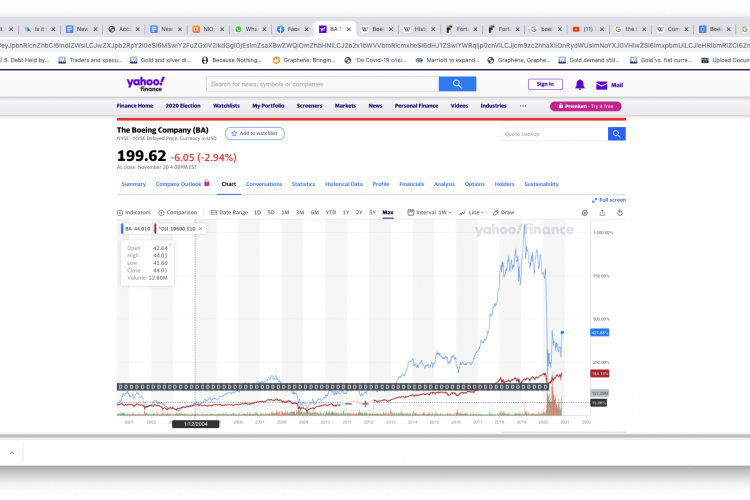750x500 pixels.
Task: Open the Gold and silver bookmark
Action: coord(160,60)
